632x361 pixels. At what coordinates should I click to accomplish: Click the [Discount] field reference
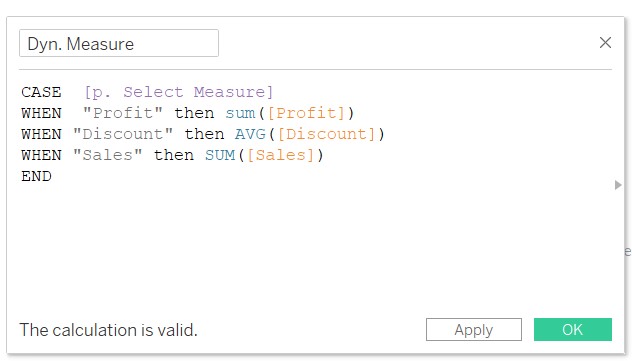click(326, 135)
